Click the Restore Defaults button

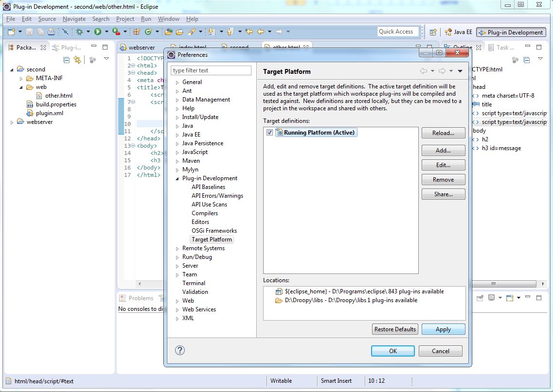point(395,329)
